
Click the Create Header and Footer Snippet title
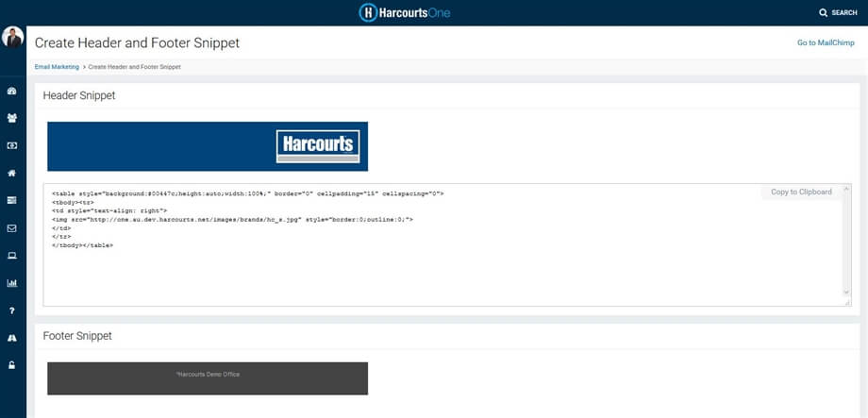click(x=138, y=43)
